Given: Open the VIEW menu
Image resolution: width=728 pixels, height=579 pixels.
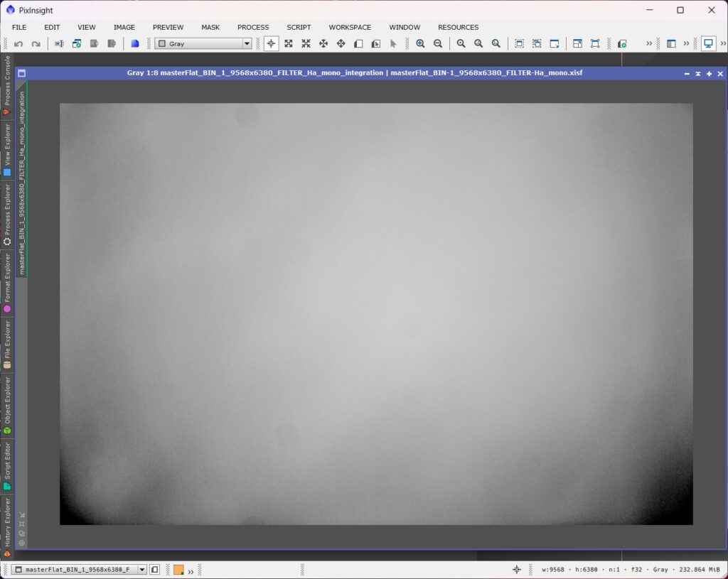Looking at the screenshot, I should (87, 28).
